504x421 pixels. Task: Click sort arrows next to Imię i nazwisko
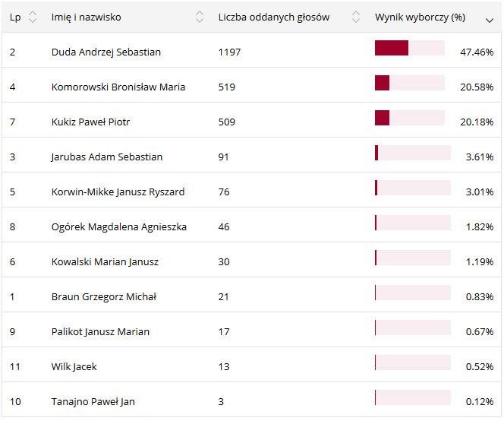coord(200,17)
